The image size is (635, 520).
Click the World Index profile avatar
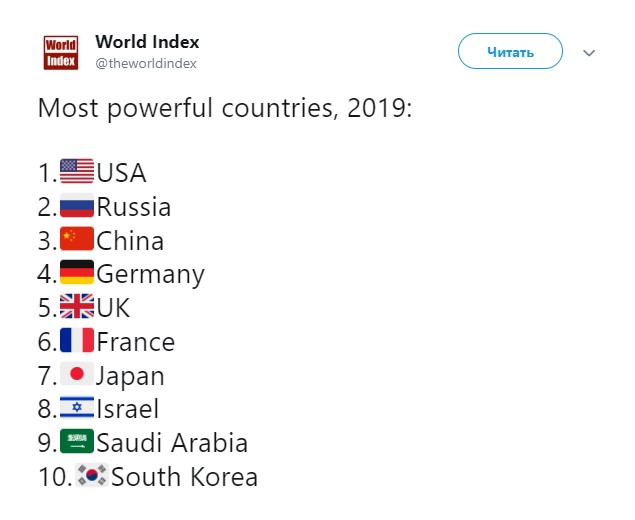point(61,53)
